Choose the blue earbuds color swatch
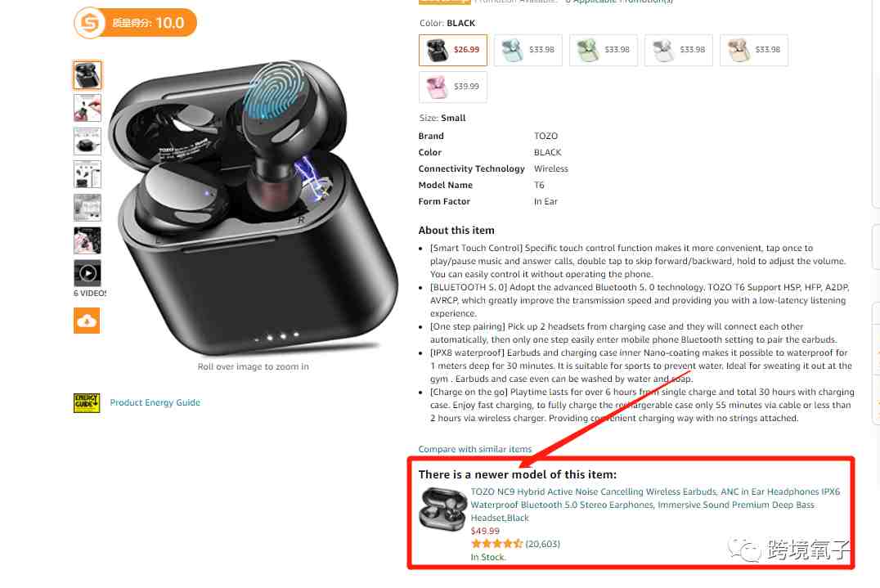Viewport: 880px width, 588px height. coord(528,50)
